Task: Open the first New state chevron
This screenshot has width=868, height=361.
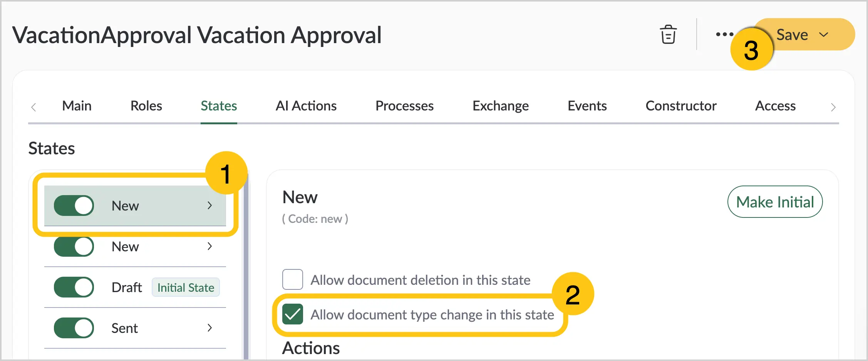Action: tap(209, 206)
